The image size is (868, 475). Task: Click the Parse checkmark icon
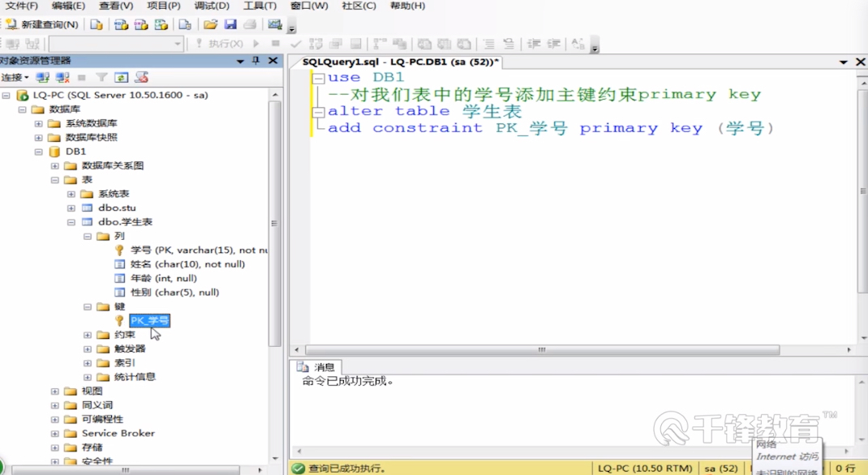click(x=295, y=44)
